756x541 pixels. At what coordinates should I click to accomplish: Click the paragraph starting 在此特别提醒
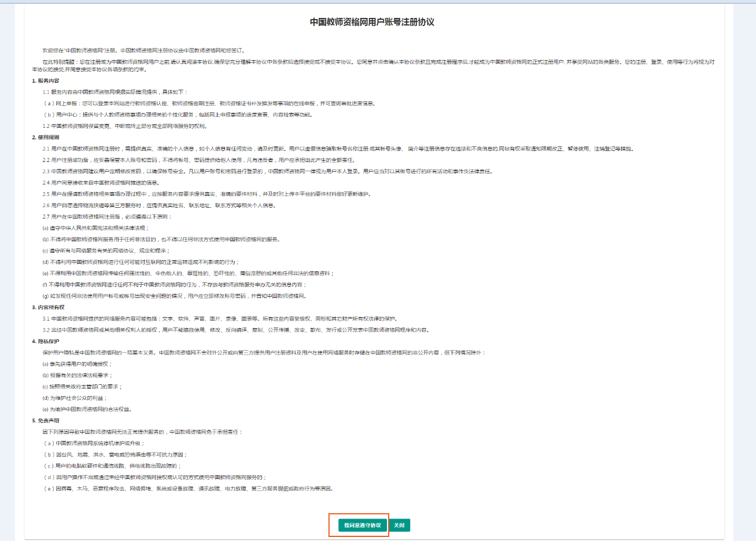pos(373,65)
